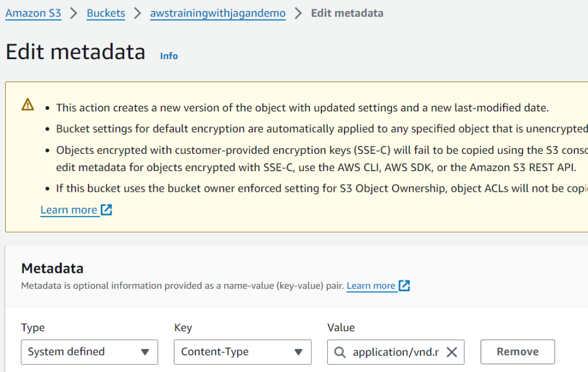The width and height of the screenshot is (588, 372).
Task: Click the arrow on the Content-Type selector
Action: 298,352
